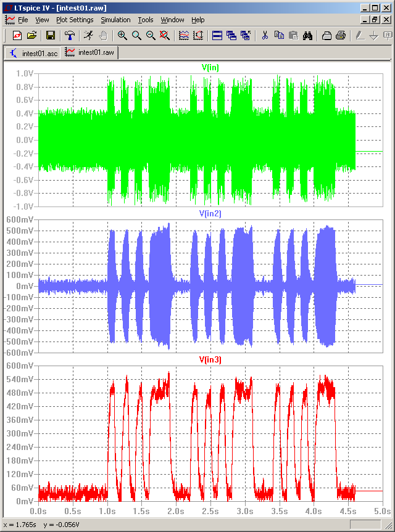Click the Save floppy disk icon

[51, 36]
